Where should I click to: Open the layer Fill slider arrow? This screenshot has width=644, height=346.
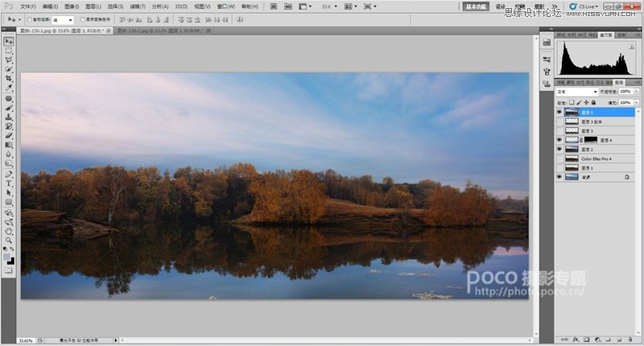click(x=637, y=102)
